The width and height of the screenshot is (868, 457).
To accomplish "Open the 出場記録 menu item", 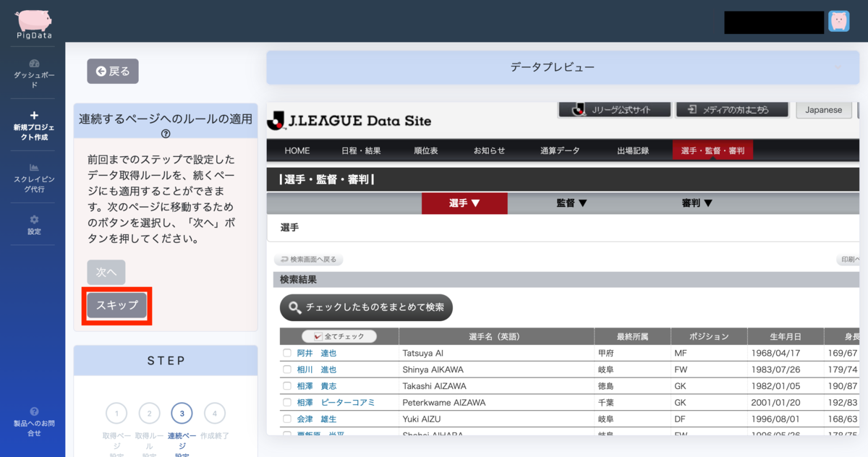I will (x=633, y=150).
